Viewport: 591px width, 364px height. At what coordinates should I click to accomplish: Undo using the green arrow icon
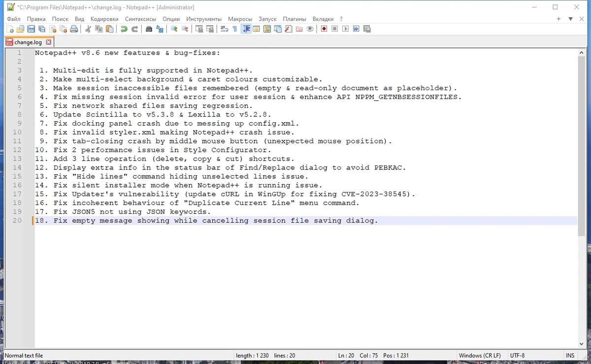coord(124,29)
